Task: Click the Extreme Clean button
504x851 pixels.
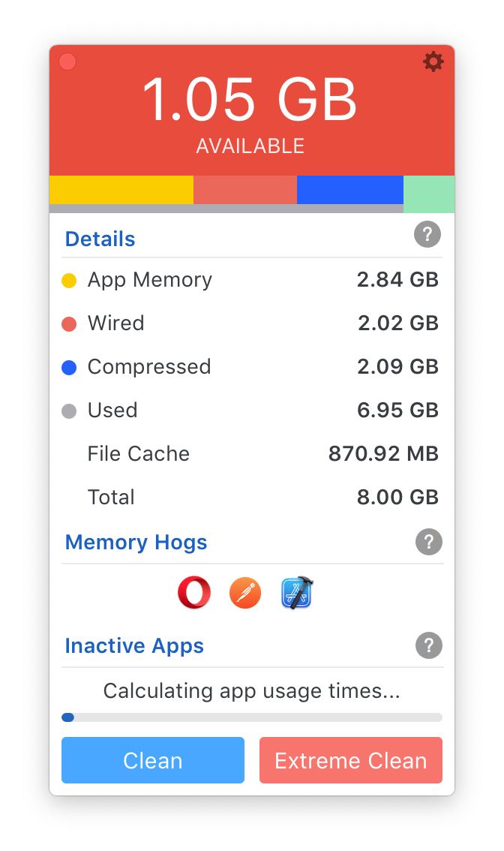Action: pyautogui.click(x=350, y=759)
